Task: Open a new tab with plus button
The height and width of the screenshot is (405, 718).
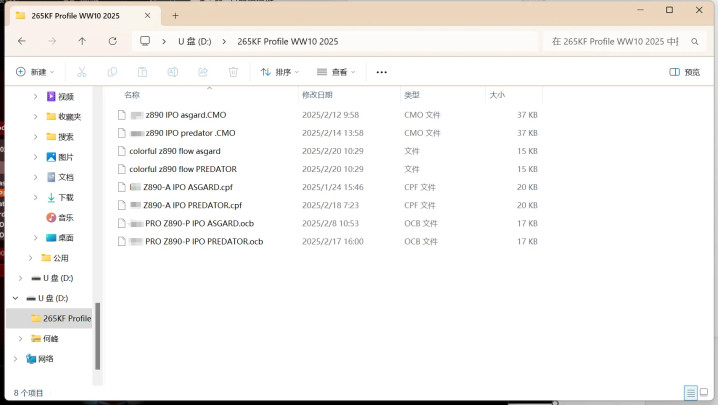Action: click(175, 16)
